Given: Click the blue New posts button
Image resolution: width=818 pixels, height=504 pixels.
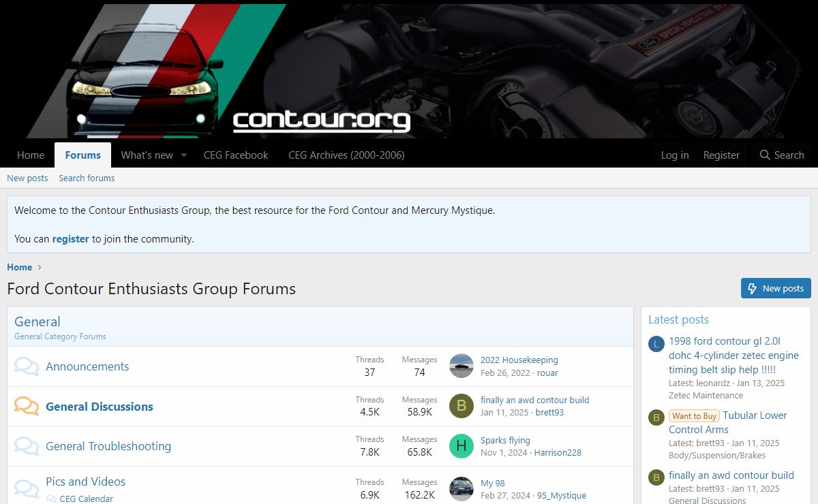Looking at the screenshot, I should [776, 288].
